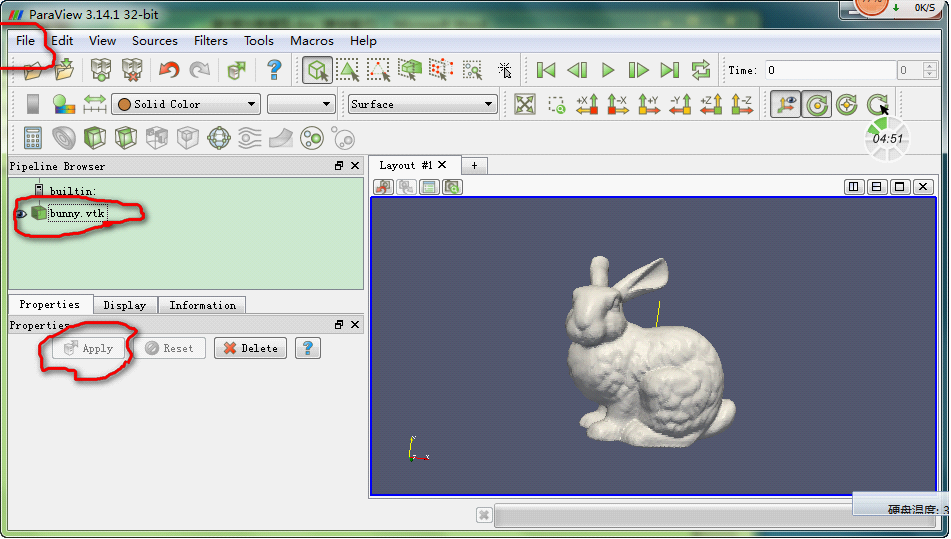Disconnect from server using toolbar icon
The width and height of the screenshot is (951, 539).
point(132,70)
